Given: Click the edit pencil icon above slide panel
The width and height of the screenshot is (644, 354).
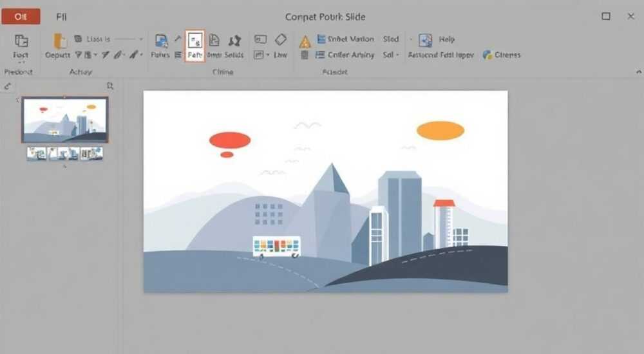Looking at the screenshot, I should pyautogui.click(x=7, y=86).
